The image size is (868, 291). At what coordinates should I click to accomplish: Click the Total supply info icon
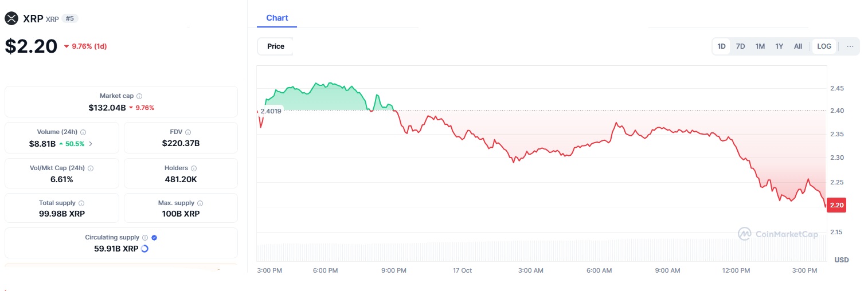pos(81,203)
